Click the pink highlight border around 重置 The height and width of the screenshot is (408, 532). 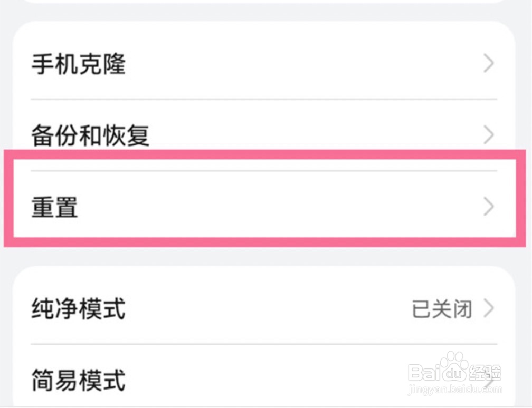(x=264, y=153)
